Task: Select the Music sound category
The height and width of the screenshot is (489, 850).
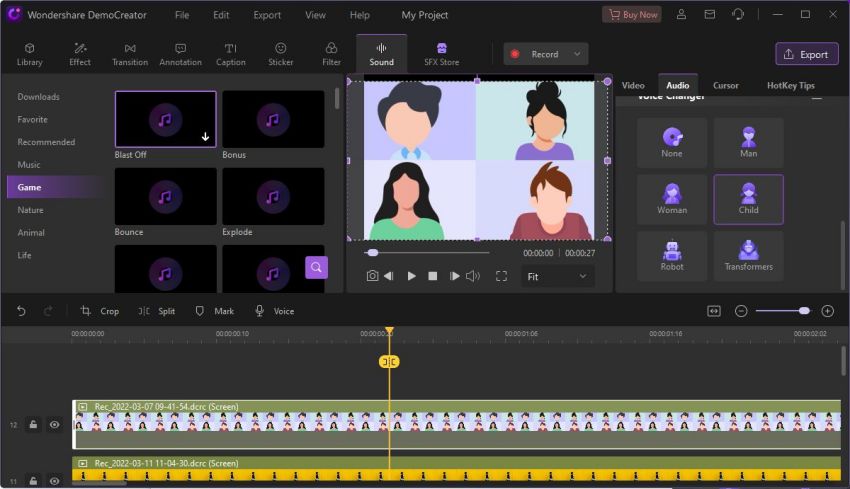Action: (29, 164)
